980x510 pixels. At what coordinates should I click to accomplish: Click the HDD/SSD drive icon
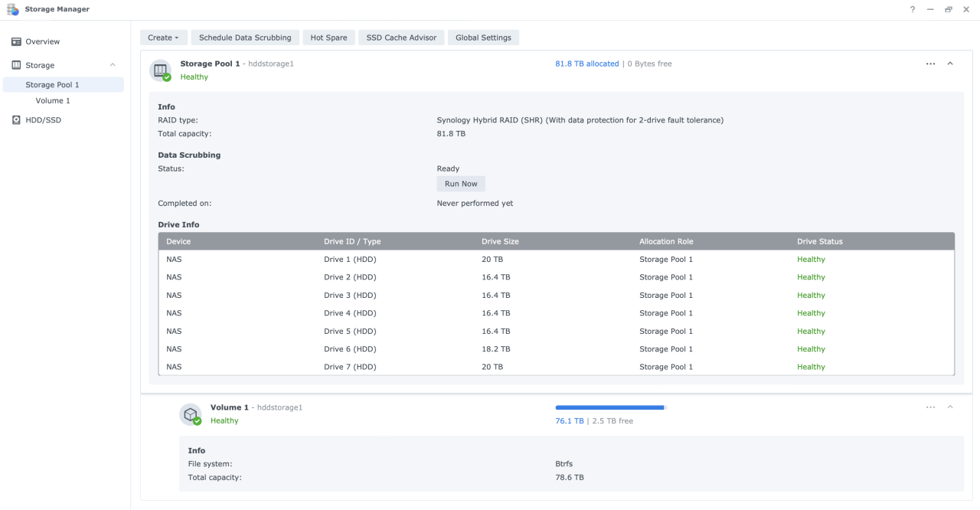16,120
